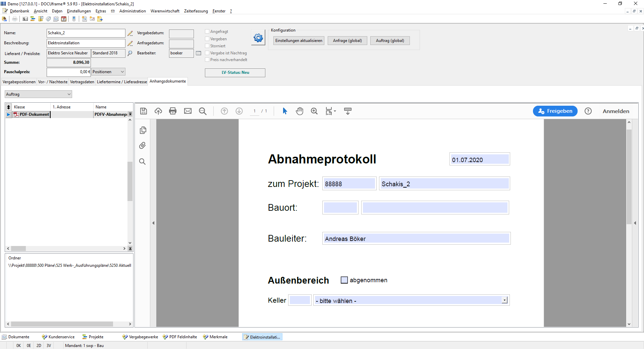Viewport: 644px width, 349px height.
Task: Open the PDF Feldinhalte bottom window tab
Action: point(180,337)
